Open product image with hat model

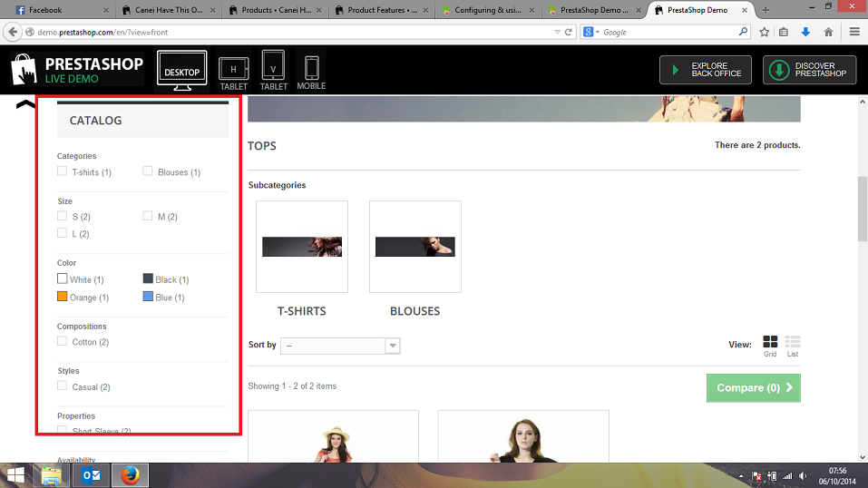333,436
